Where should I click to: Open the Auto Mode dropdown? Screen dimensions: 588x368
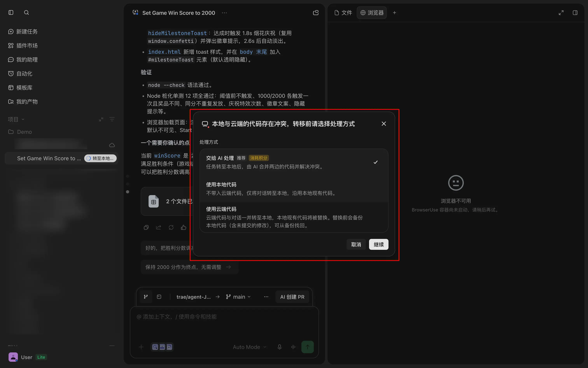249,347
